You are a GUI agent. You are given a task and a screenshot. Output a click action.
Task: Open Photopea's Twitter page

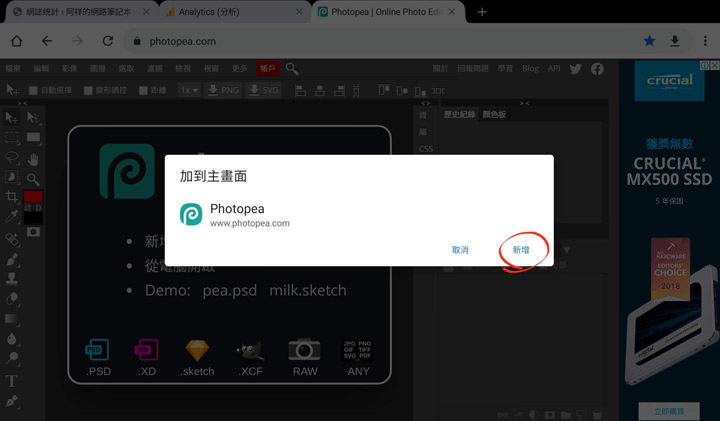click(x=575, y=69)
